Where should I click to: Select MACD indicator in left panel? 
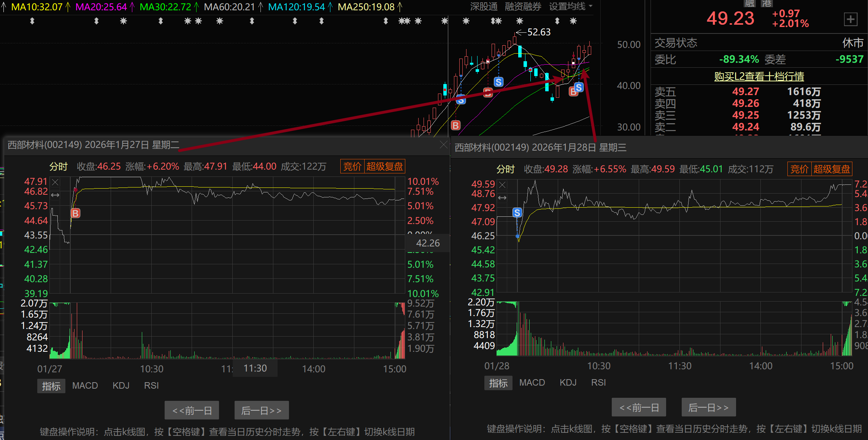(85, 386)
